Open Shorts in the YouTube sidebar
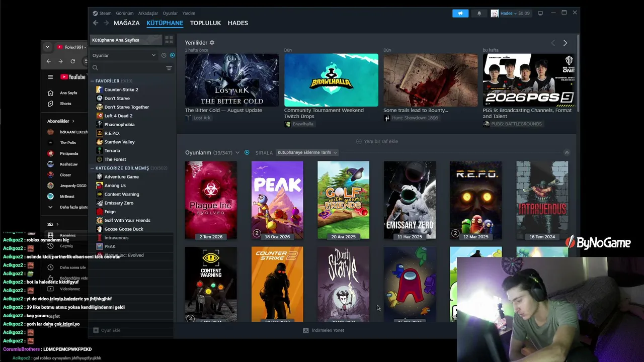The image size is (644, 362). pos(65,104)
